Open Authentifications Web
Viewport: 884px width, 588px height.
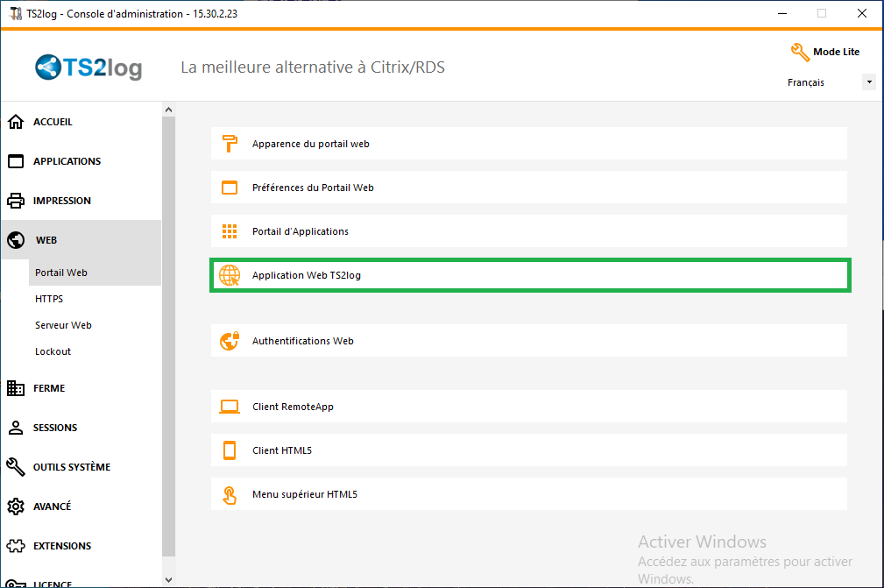[x=529, y=341]
